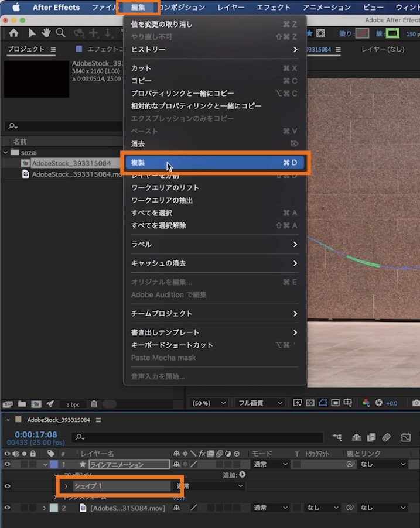Click the stroke color swatch in toolbar
420x528 pixels.
point(392,33)
